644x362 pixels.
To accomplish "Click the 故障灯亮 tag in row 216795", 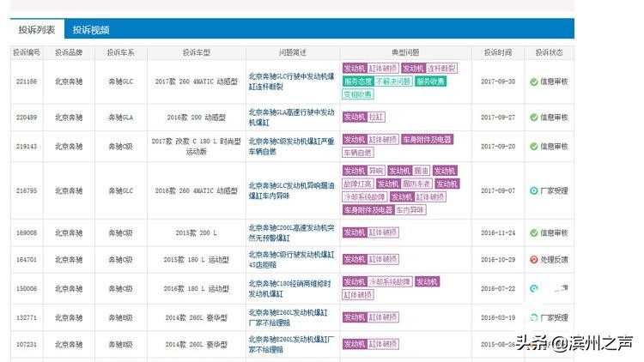I will point(358,184).
